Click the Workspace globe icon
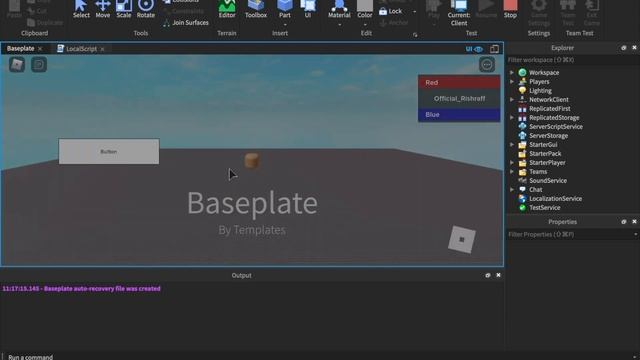The height and width of the screenshot is (360, 640). 522,73
